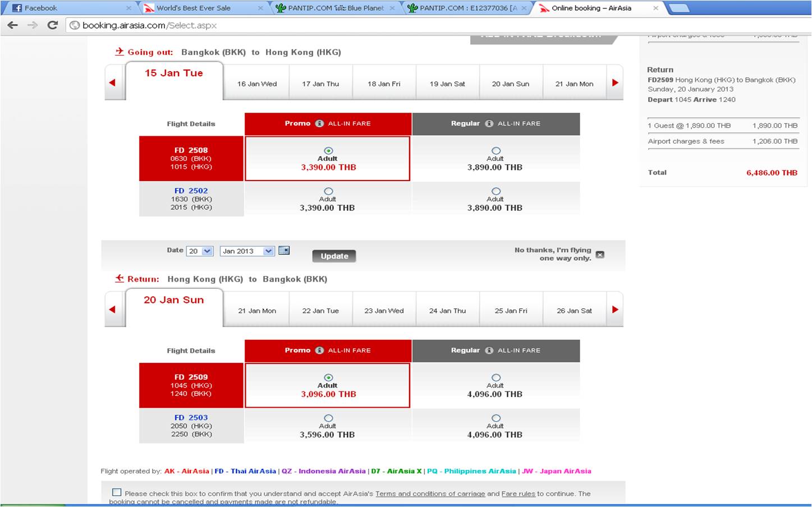
Task: Open the calendar picker icon beside Jan 2013
Action: point(284,251)
